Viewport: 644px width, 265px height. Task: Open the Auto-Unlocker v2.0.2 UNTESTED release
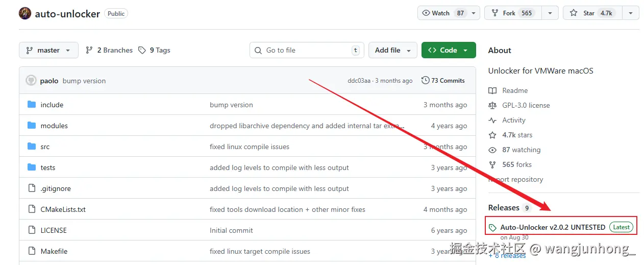point(553,227)
